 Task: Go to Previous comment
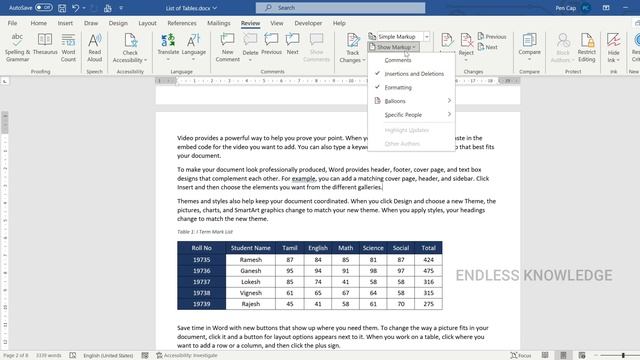271,44
